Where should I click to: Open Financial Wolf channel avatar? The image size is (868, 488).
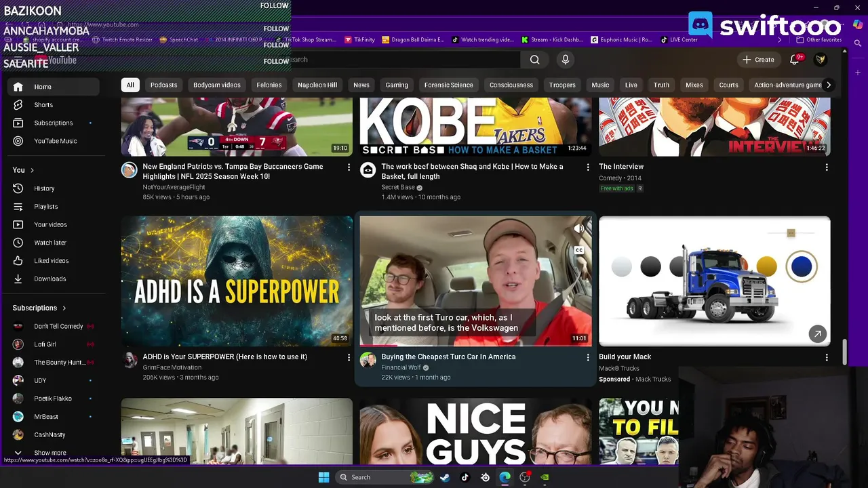pyautogui.click(x=368, y=360)
